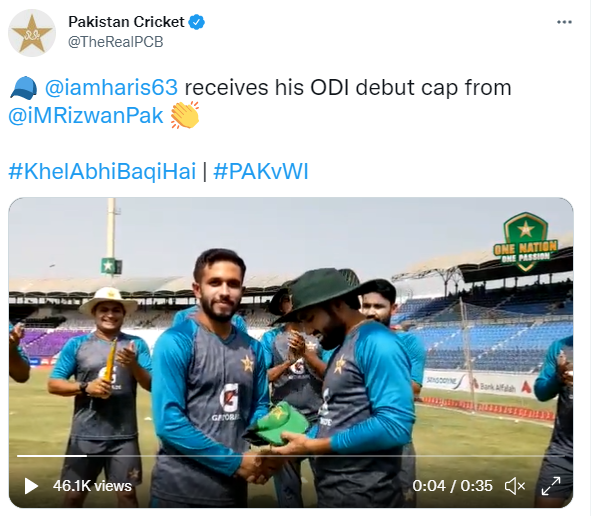Click the 46.1K views counter
This screenshot has height=516, width=595.
(92, 486)
